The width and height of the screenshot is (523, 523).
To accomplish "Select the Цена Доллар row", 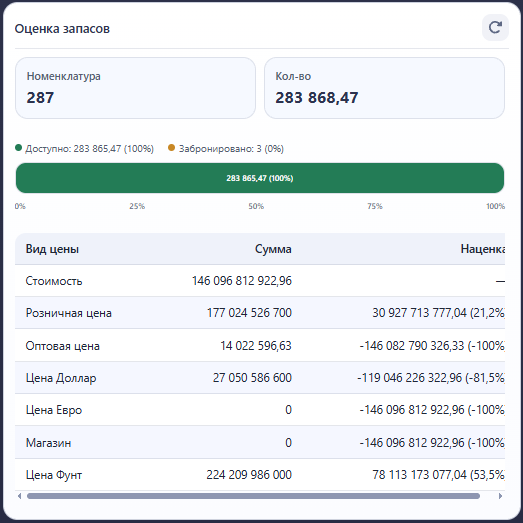I will point(260,378).
